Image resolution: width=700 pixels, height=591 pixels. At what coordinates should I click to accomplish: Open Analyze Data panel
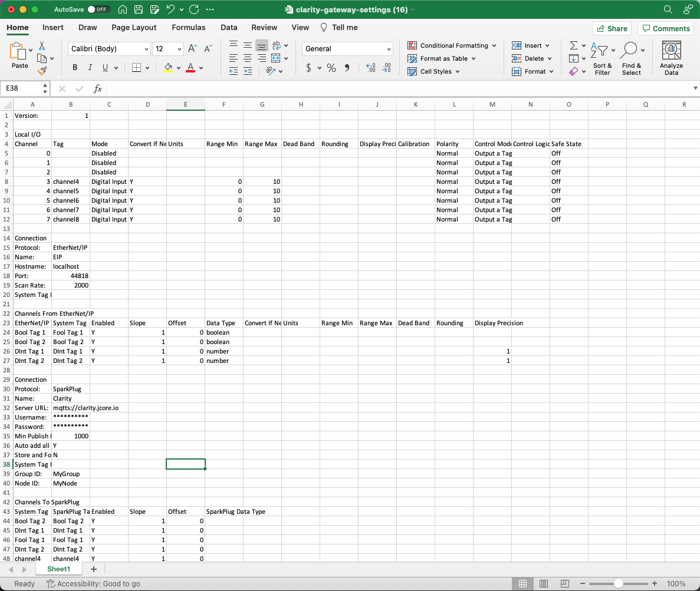(x=671, y=58)
